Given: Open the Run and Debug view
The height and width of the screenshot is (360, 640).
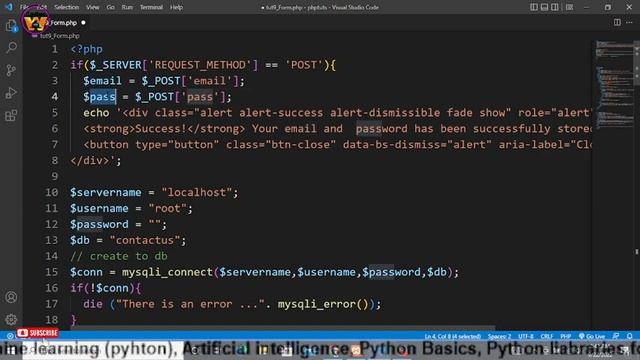Looking at the screenshot, I should 11,93.
